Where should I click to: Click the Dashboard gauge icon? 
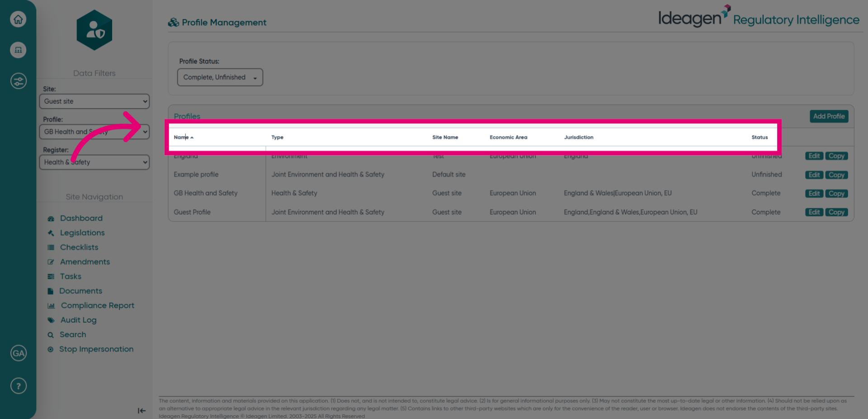[x=51, y=219]
